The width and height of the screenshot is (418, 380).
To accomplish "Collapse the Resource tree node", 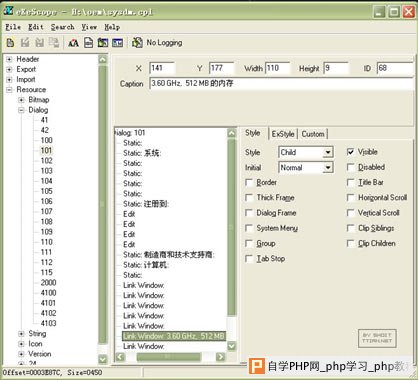I will click(x=9, y=90).
